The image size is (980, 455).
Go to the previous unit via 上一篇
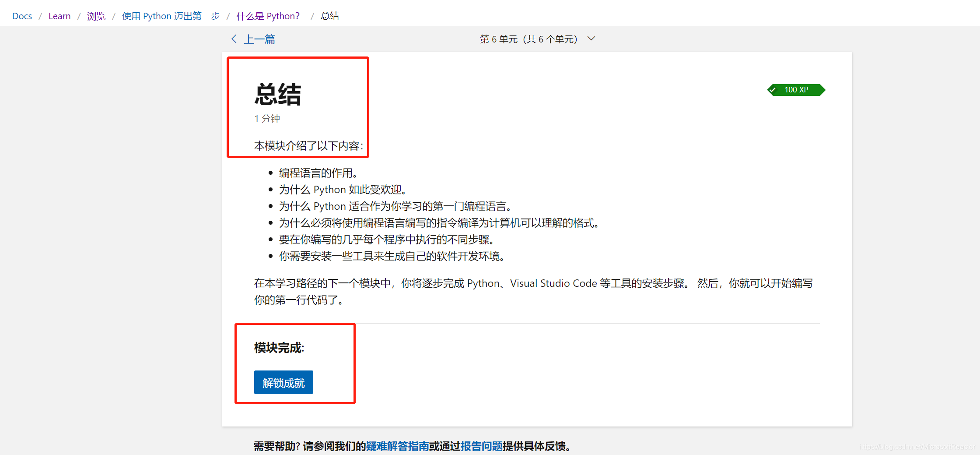259,39
